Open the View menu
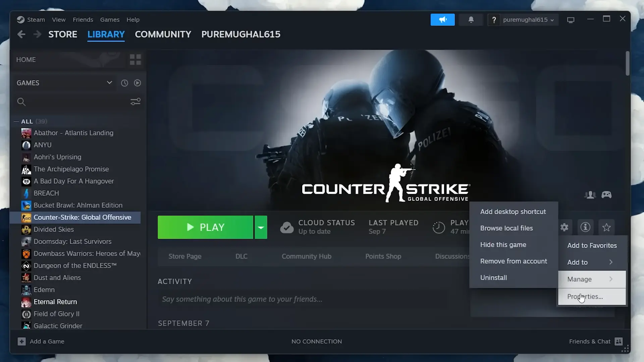 coord(59,20)
